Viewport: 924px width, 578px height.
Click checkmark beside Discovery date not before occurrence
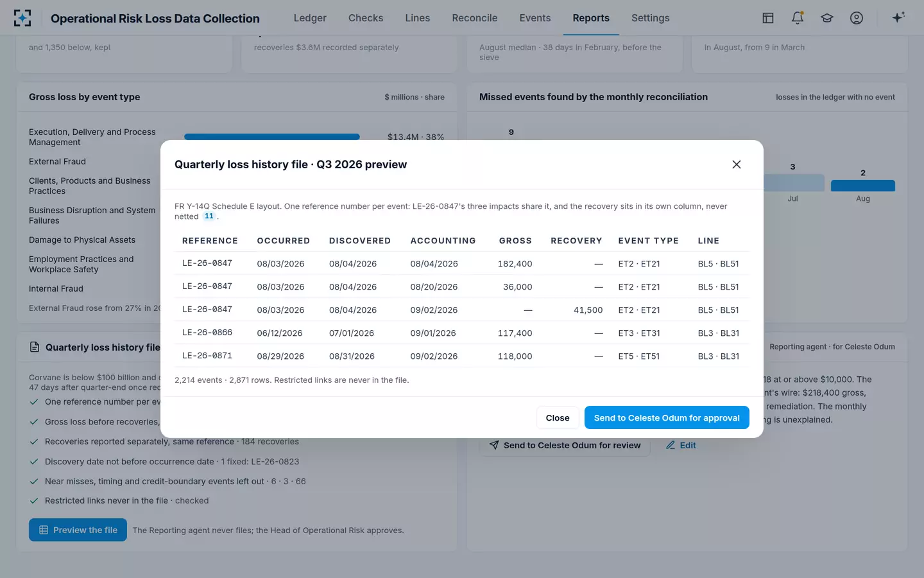coord(34,462)
